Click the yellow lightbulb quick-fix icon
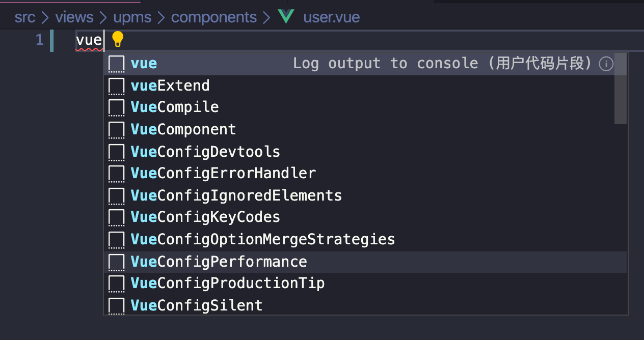Screen dimensions: 644x340 click(x=118, y=39)
